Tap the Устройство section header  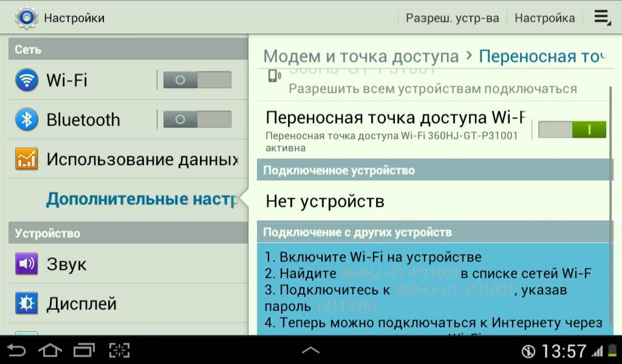click(128, 233)
